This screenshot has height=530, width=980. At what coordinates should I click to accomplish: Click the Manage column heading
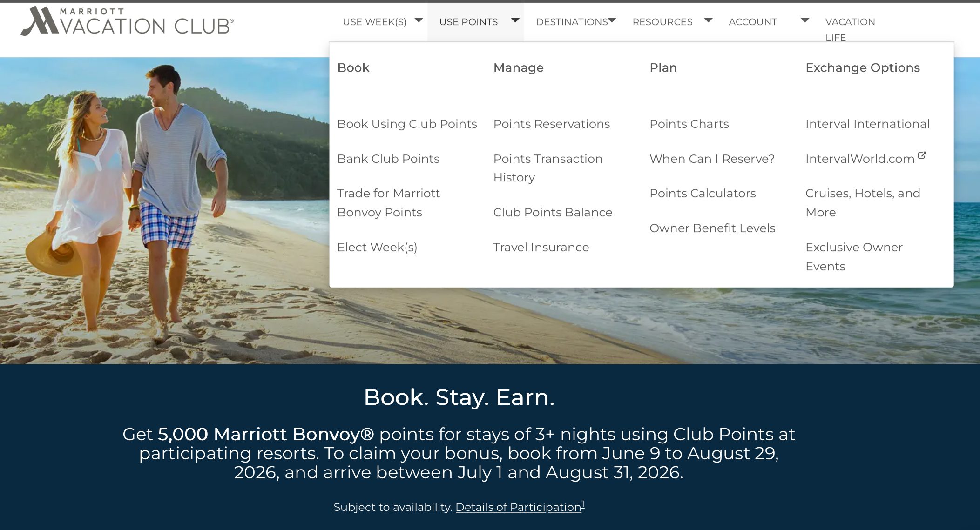click(518, 67)
